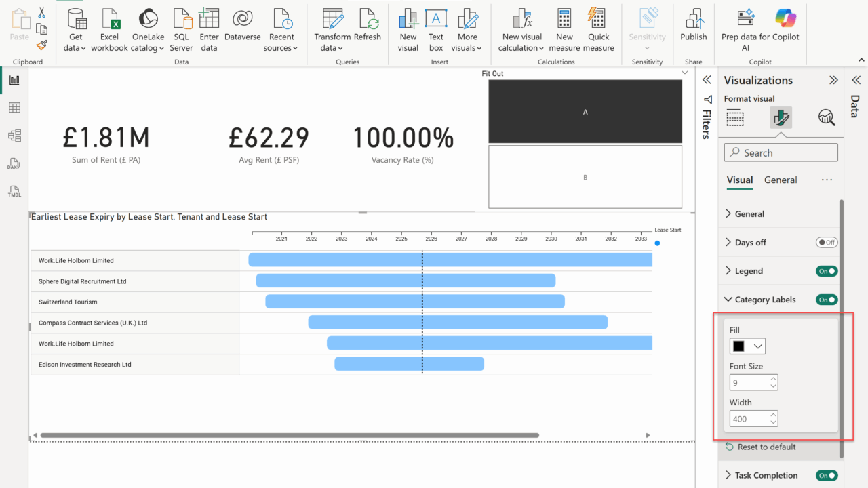Select the Format visual paintbrush icon

click(x=781, y=118)
